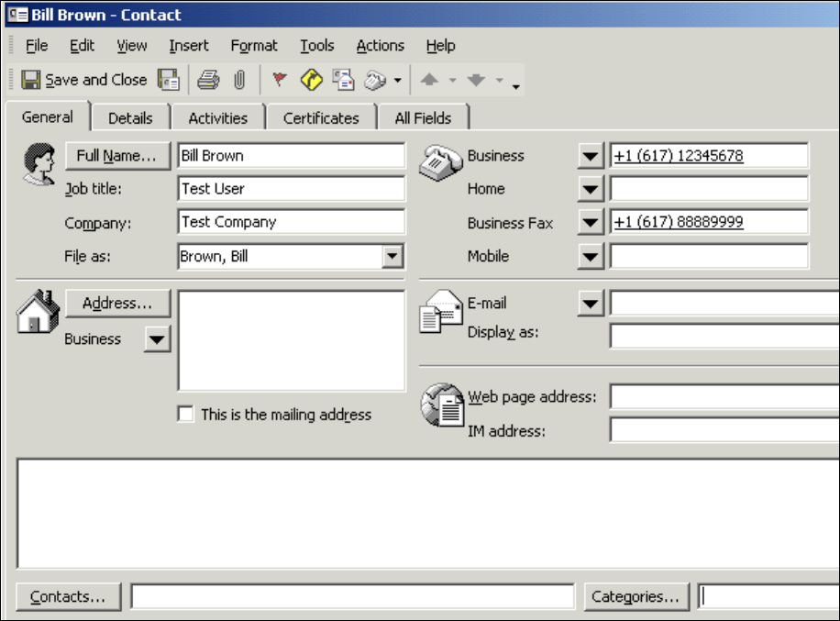Viewport: 840px width, 621px height.
Task: Click the Full Name field with Bill Brown
Action: [292, 156]
